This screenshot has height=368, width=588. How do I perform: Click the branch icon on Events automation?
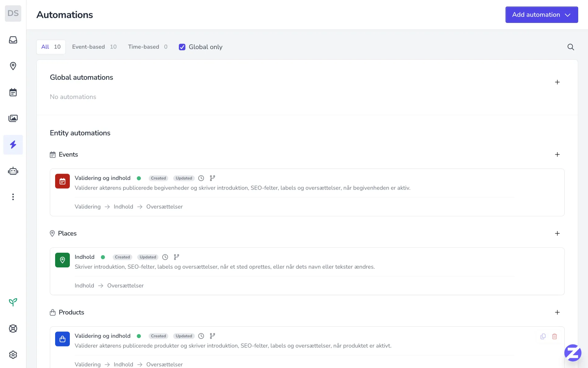212,178
